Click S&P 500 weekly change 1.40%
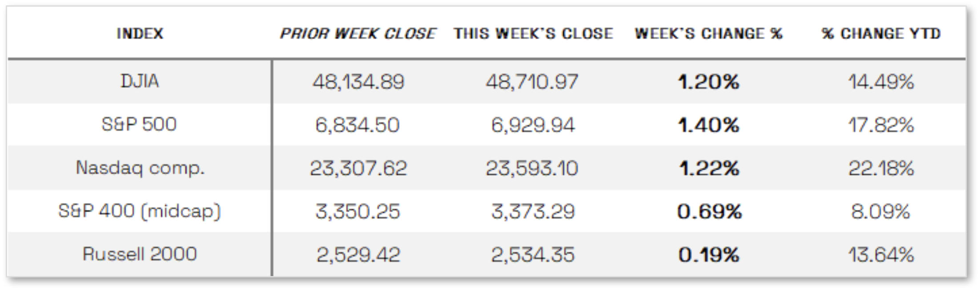This screenshot has height=289, width=980. click(708, 125)
